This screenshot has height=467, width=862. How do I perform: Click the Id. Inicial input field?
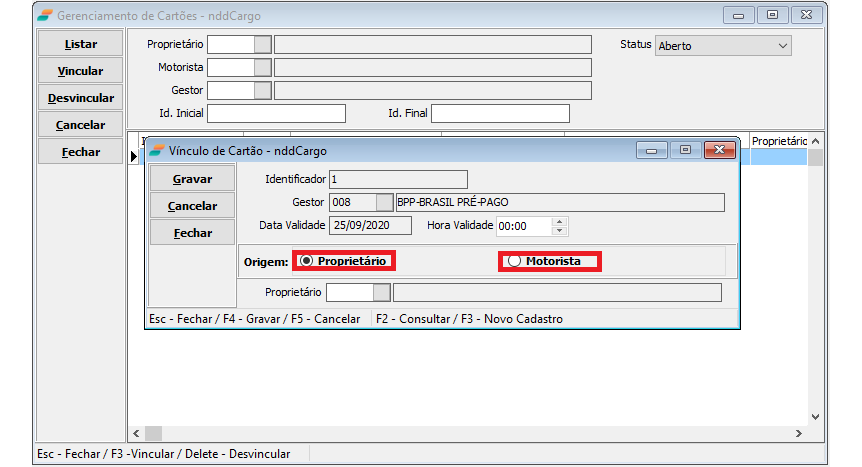click(x=276, y=114)
